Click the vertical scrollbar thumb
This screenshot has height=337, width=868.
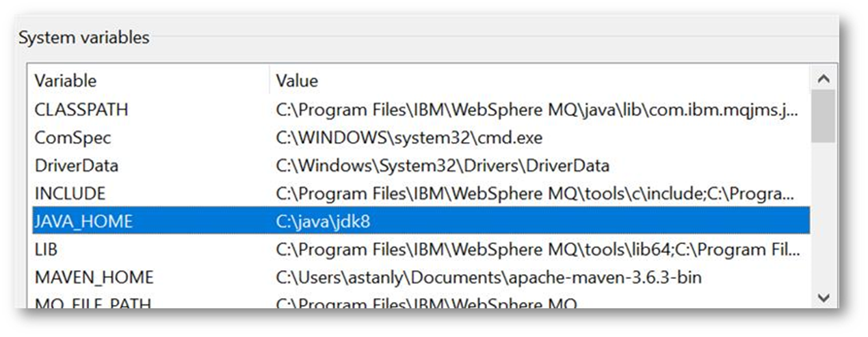pyautogui.click(x=824, y=116)
